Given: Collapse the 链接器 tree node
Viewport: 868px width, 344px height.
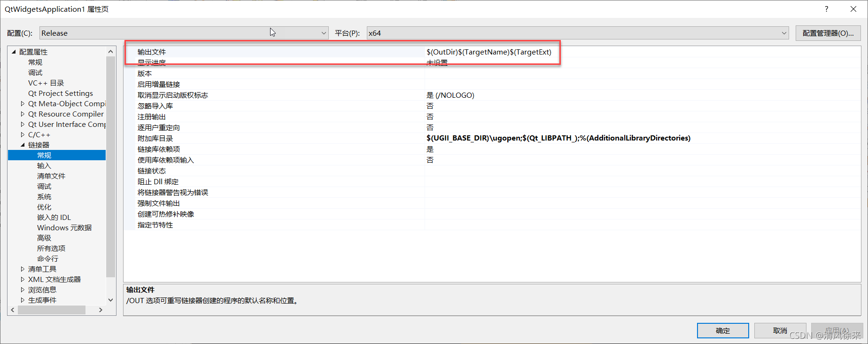Looking at the screenshot, I should pyautogui.click(x=23, y=145).
